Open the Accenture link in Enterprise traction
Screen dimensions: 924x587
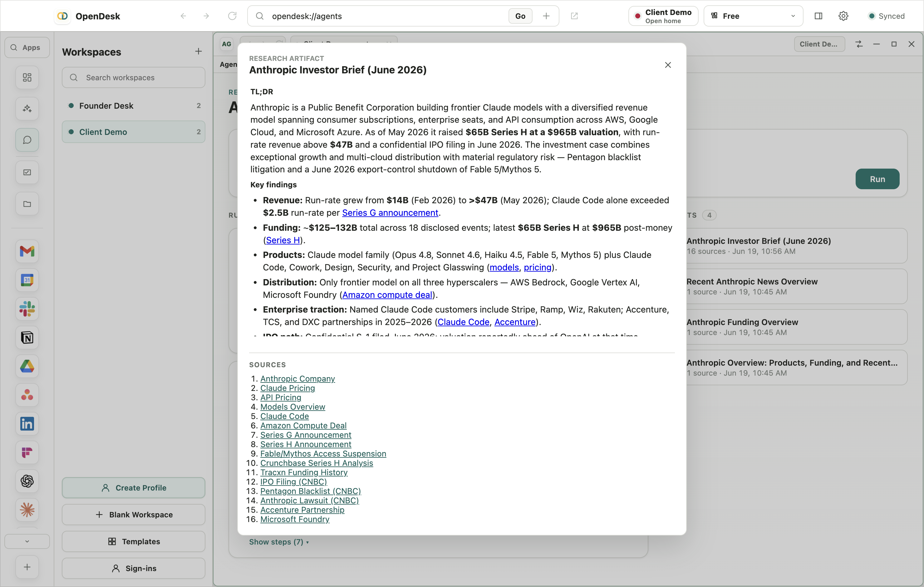pos(515,322)
